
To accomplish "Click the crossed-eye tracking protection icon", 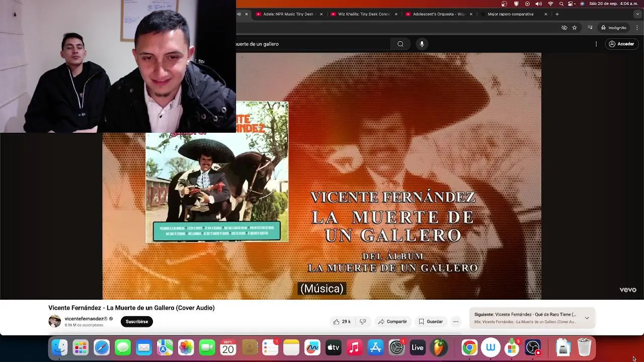I will (564, 28).
